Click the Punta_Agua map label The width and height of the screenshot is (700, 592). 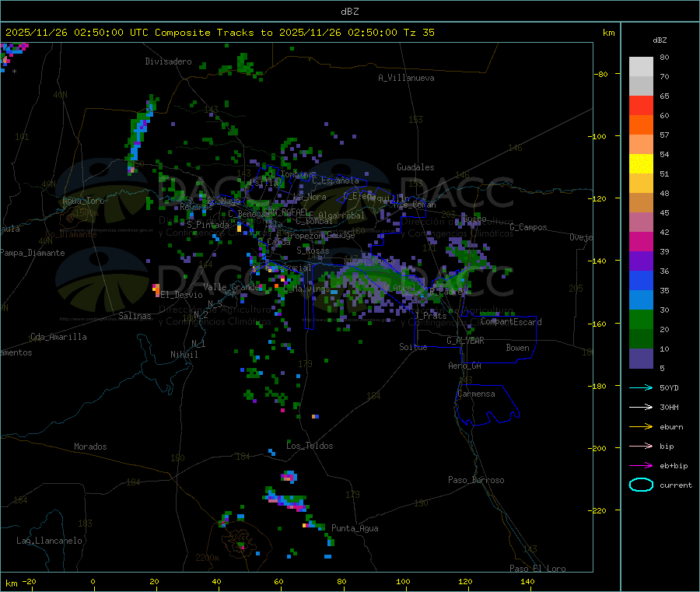[355, 528]
